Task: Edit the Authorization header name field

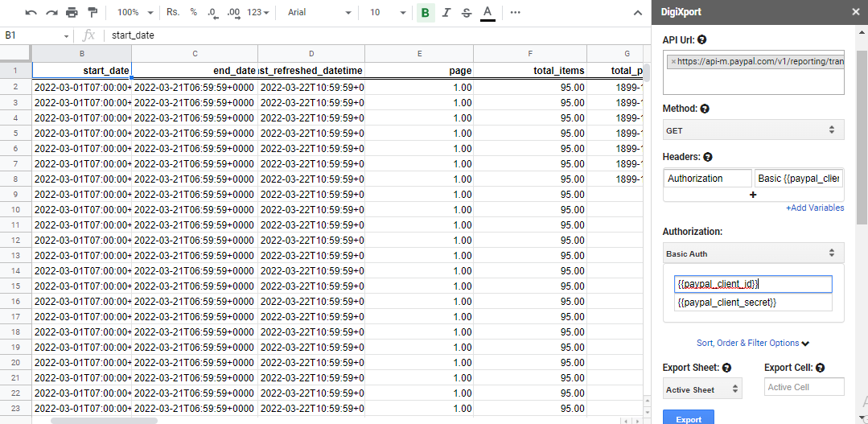Action: (707, 179)
